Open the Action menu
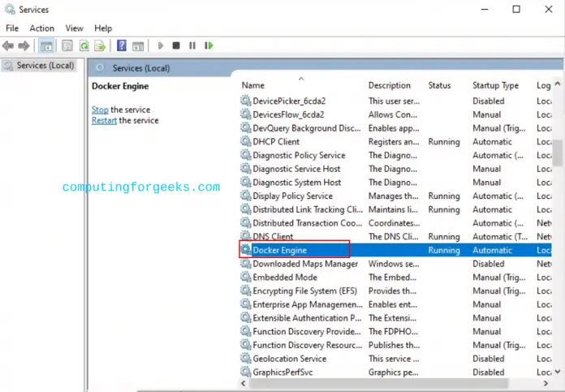 point(41,28)
